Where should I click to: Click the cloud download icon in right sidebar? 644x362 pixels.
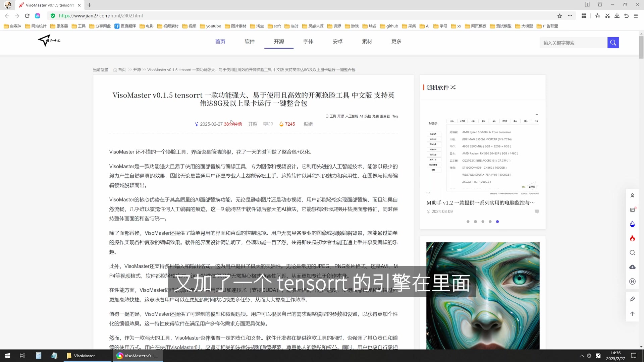(632, 267)
